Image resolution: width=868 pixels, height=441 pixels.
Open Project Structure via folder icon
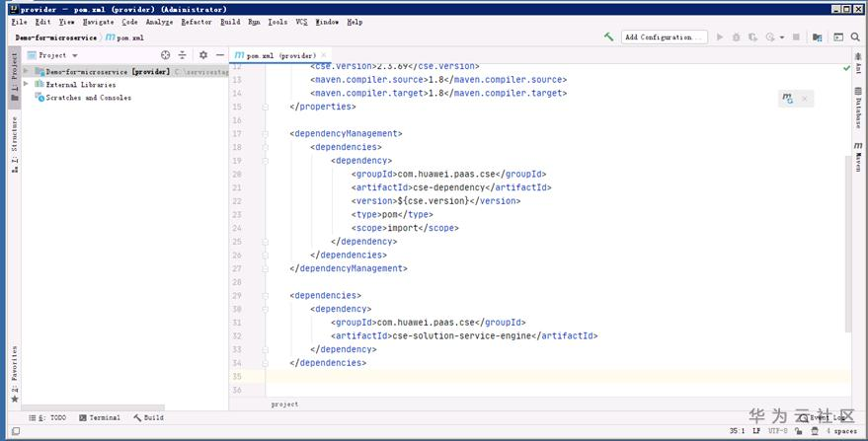pyautogui.click(x=817, y=37)
